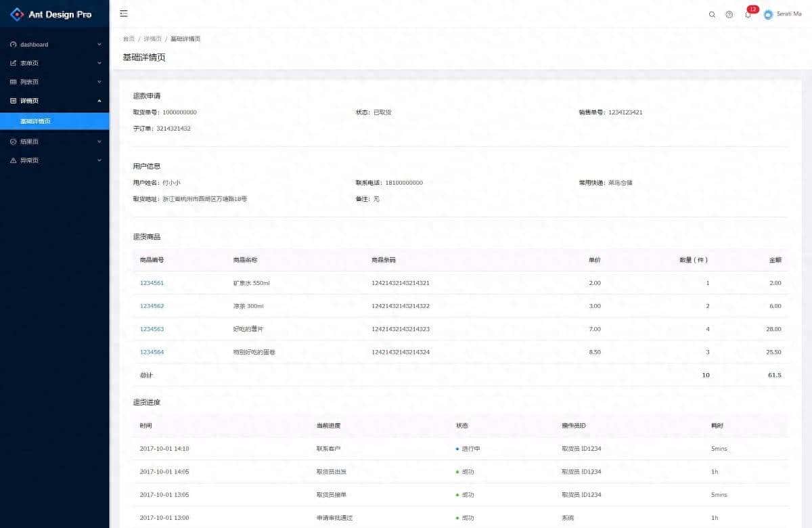812x528 pixels.
Task: Click the Serati Ma user avatar
Action: pyautogui.click(x=768, y=14)
